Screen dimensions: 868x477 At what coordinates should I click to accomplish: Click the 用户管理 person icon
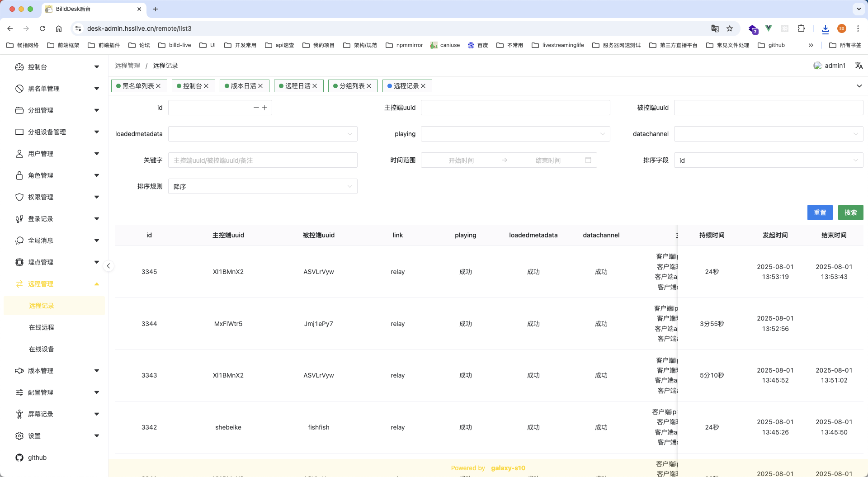click(19, 154)
